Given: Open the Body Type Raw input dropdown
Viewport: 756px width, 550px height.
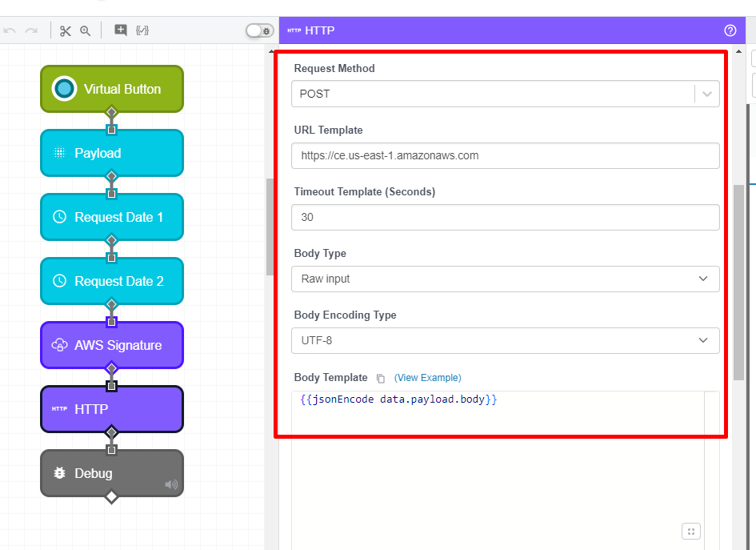Looking at the screenshot, I should (x=506, y=279).
